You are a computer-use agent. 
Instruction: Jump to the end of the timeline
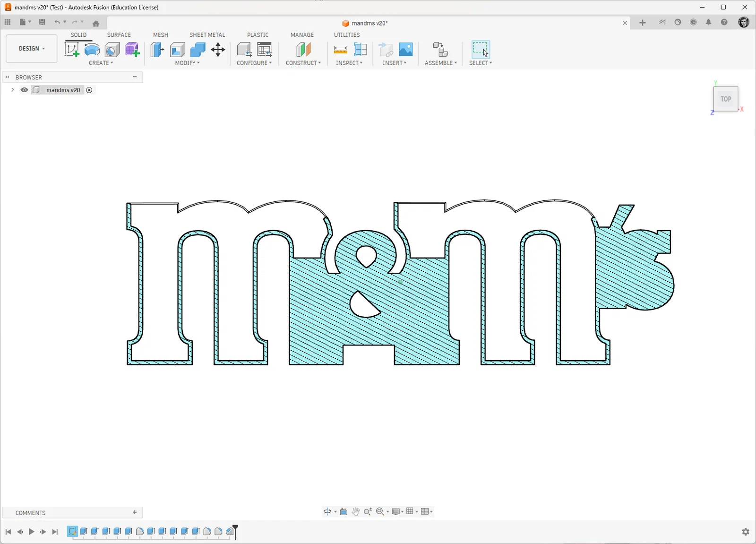(55, 532)
